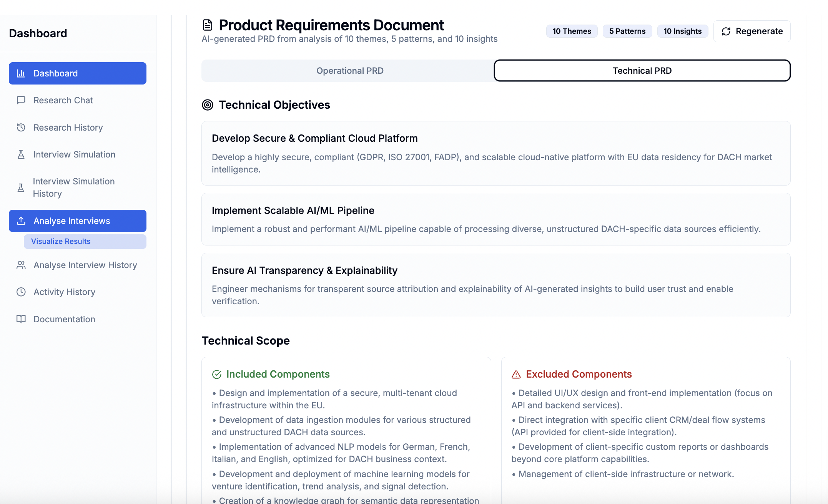The image size is (828, 504).
Task: Open Documentation via the book icon
Action: pos(21,319)
